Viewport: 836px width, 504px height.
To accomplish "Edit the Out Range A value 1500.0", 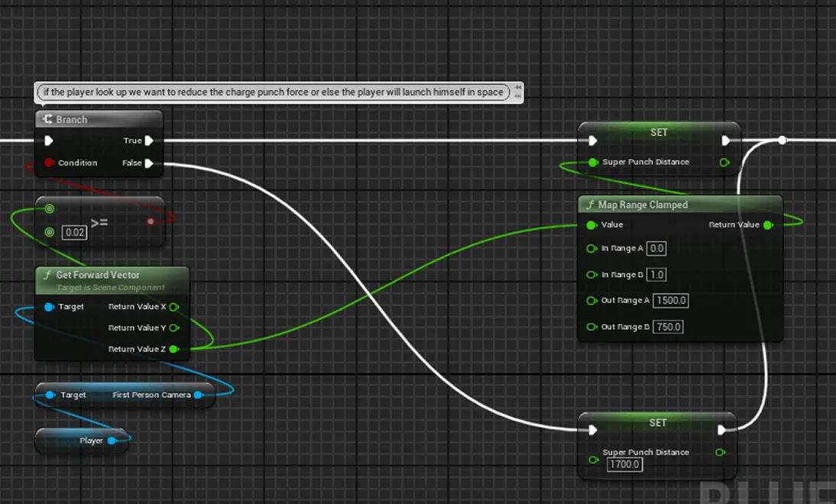I will (x=670, y=300).
